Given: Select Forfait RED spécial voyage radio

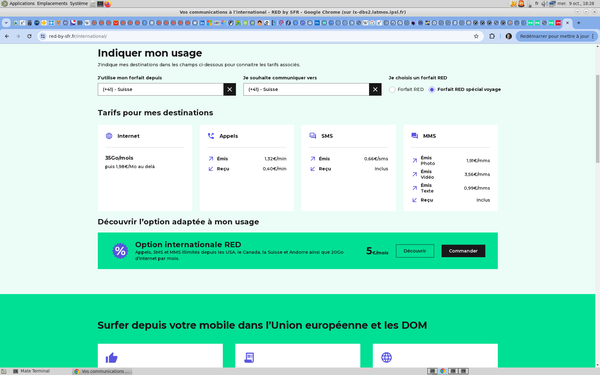Looking at the screenshot, I should pyautogui.click(x=432, y=90).
